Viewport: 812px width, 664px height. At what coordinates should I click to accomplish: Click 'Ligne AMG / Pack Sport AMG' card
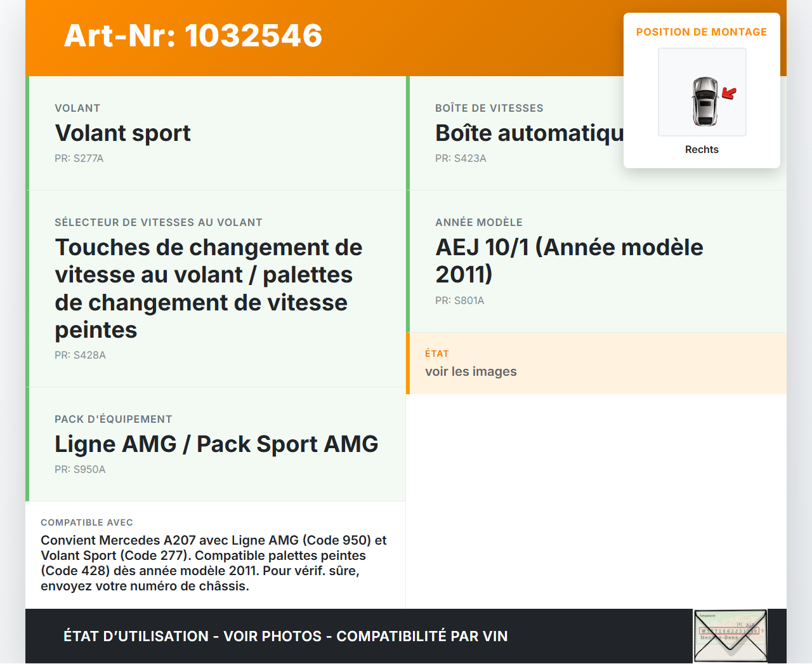pos(216,444)
